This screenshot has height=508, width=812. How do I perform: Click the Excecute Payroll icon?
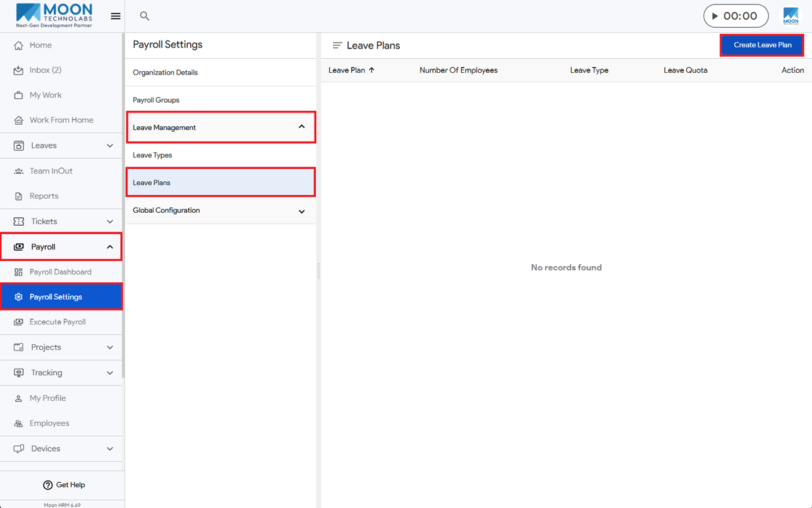pos(19,322)
